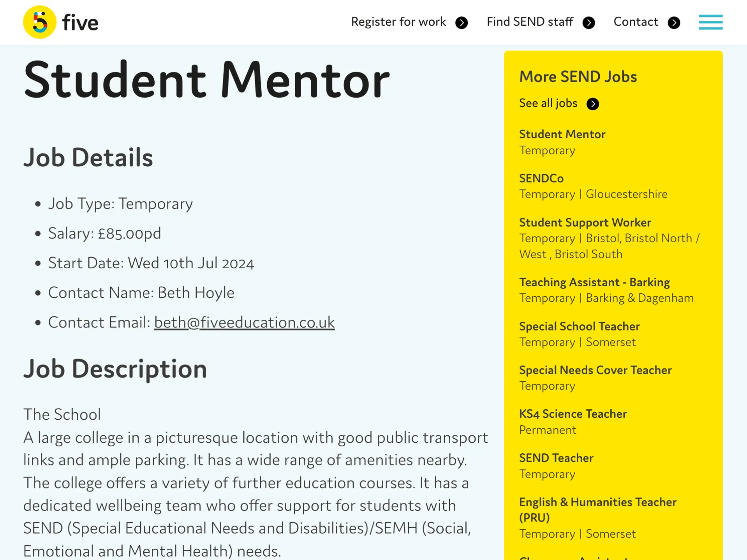Open the SENDCo Gloucestershire job

pos(541,178)
